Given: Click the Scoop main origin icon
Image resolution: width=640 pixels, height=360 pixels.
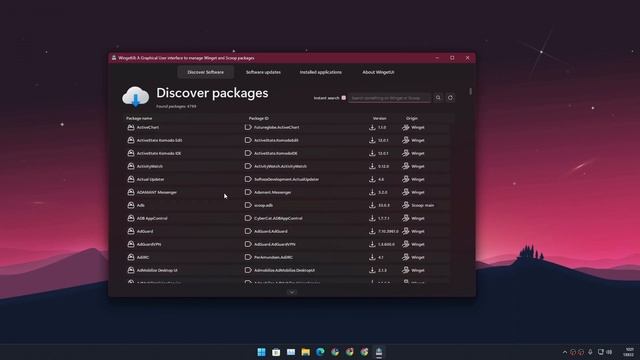Looking at the screenshot, I should (406, 205).
